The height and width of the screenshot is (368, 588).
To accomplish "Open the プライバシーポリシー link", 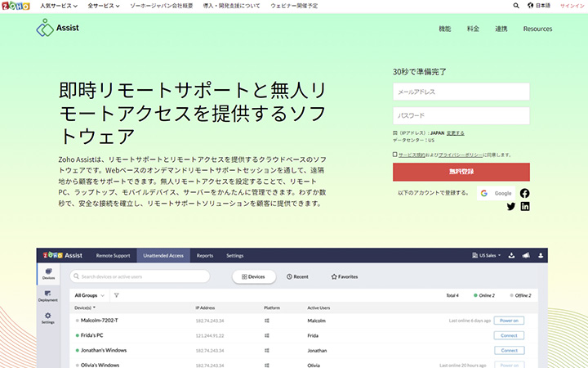I will click(x=461, y=155).
